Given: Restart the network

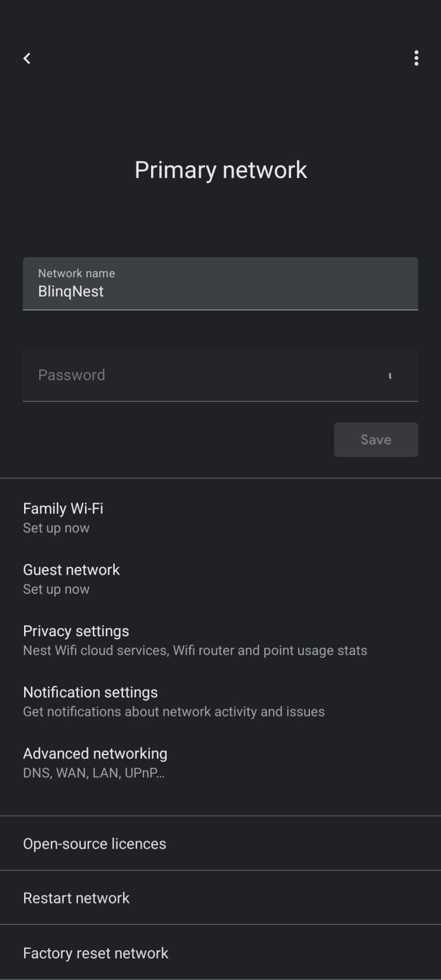Looking at the screenshot, I should pyautogui.click(x=76, y=898).
